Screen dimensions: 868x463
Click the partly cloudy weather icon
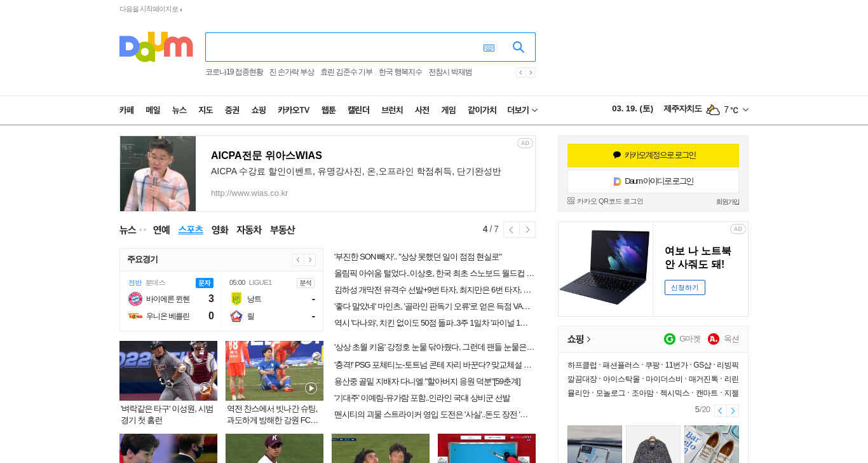click(713, 109)
